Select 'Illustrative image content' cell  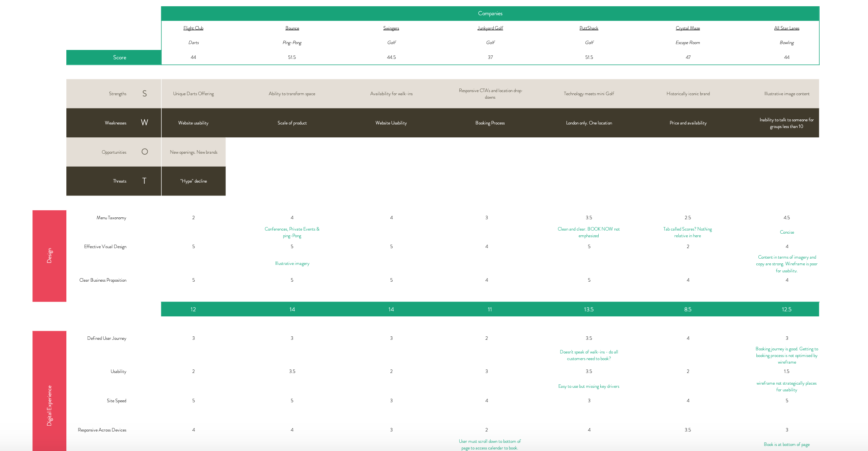click(787, 94)
